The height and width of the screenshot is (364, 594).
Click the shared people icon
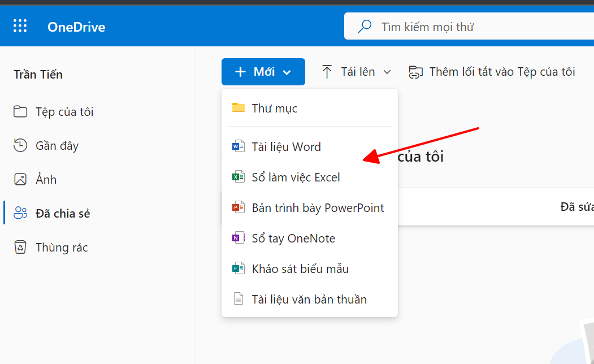coord(20,213)
